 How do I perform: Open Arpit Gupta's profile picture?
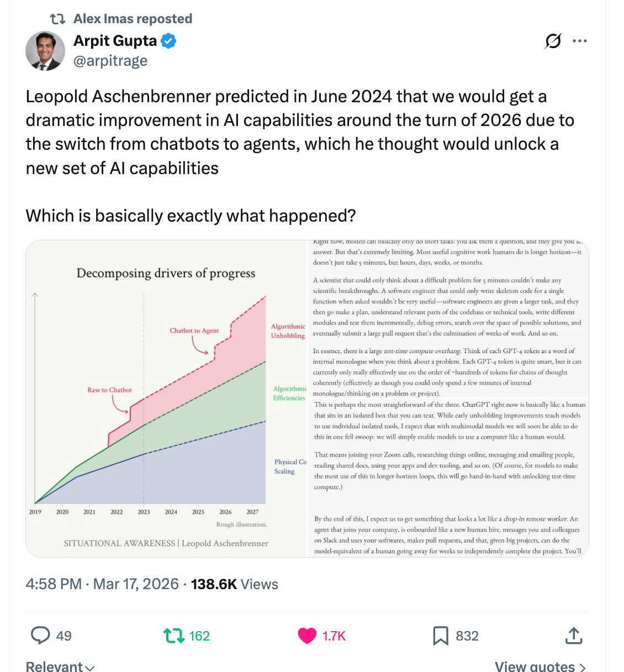point(45,51)
